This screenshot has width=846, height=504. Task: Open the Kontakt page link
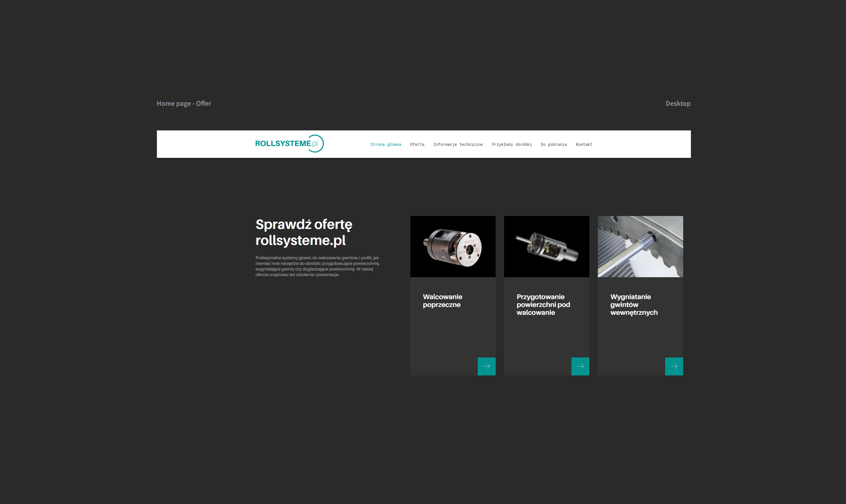pos(584,145)
